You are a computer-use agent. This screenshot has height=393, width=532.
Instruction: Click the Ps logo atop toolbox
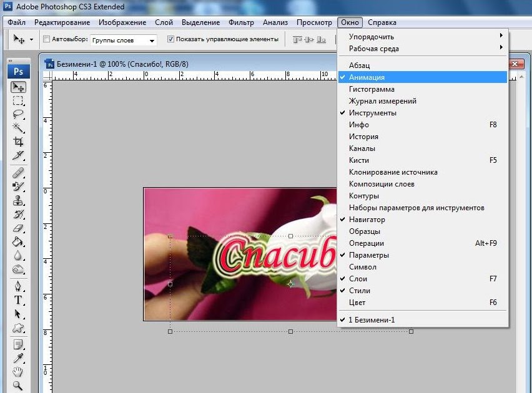point(19,72)
